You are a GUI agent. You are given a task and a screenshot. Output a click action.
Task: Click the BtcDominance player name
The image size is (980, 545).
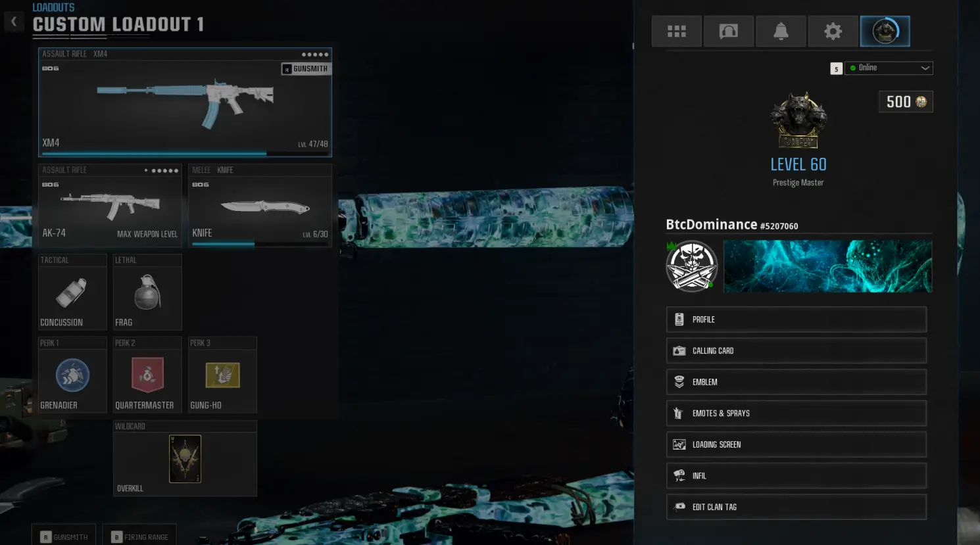(x=711, y=225)
